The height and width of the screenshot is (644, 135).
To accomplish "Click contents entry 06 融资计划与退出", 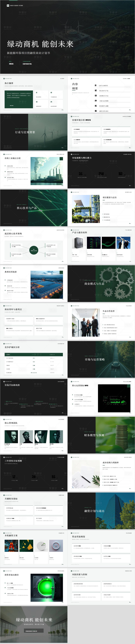I will [112, 111].
